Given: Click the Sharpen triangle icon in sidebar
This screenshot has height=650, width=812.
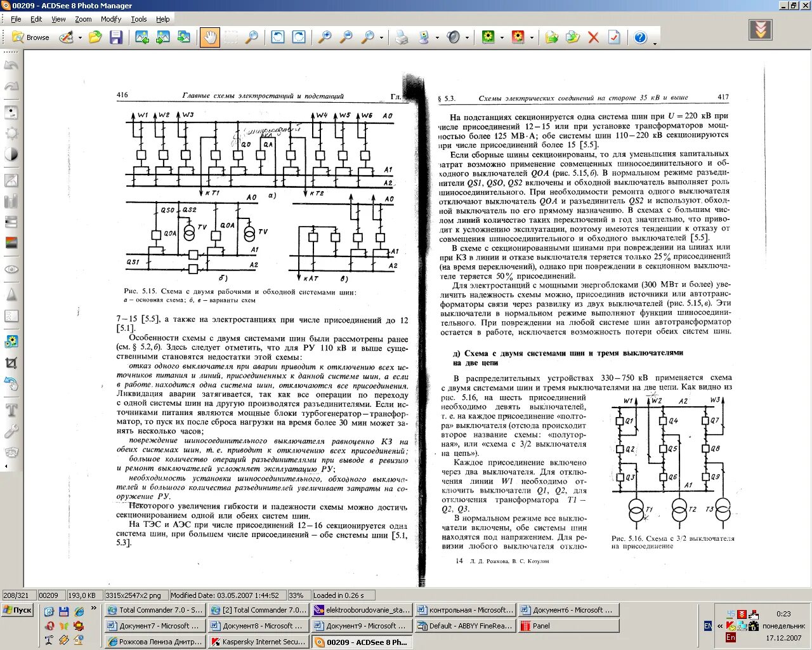Looking at the screenshot, I should (11, 295).
